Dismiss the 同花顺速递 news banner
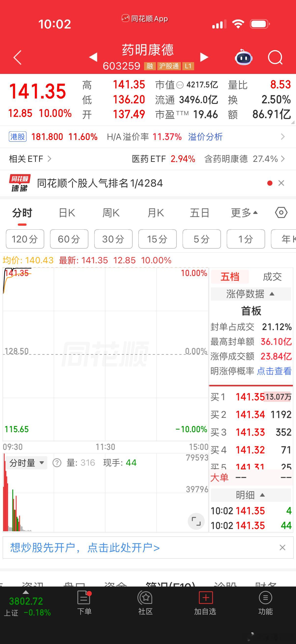Image resolution: width=296 pixels, height=644 pixels. (x=281, y=183)
